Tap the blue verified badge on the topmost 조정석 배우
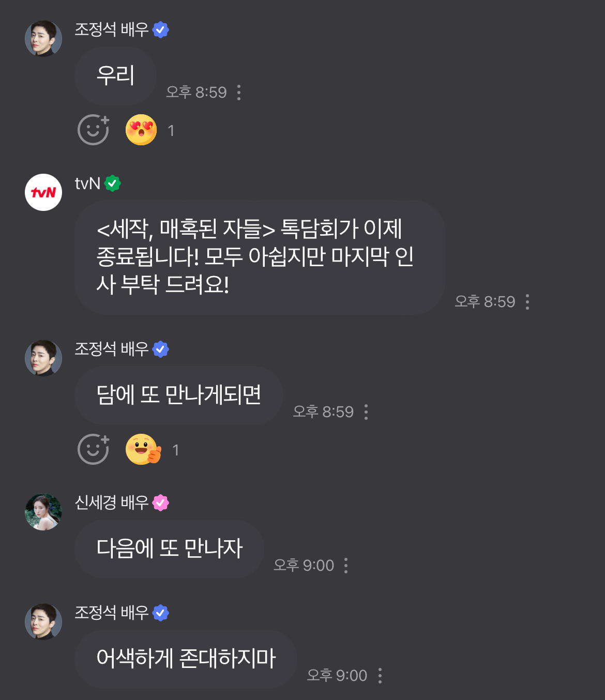Image resolution: width=605 pixels, height=700 pixels. click(x=161, y=30)
